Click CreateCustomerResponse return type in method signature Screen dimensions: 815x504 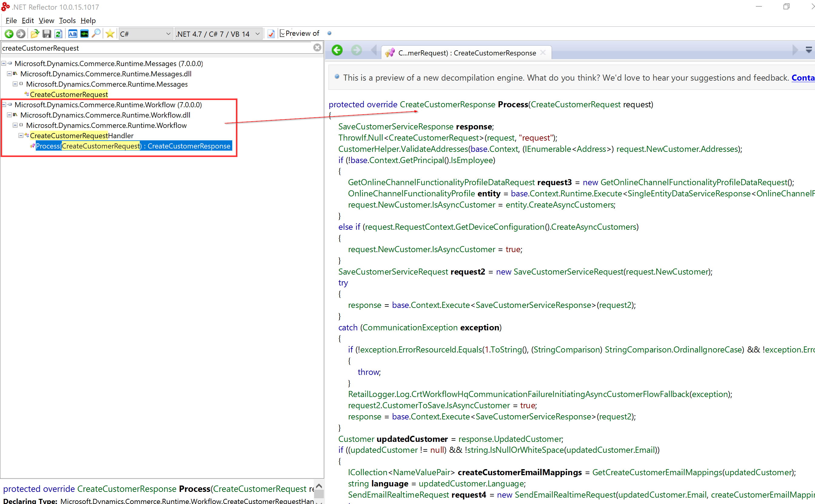[x=447, y=104]
